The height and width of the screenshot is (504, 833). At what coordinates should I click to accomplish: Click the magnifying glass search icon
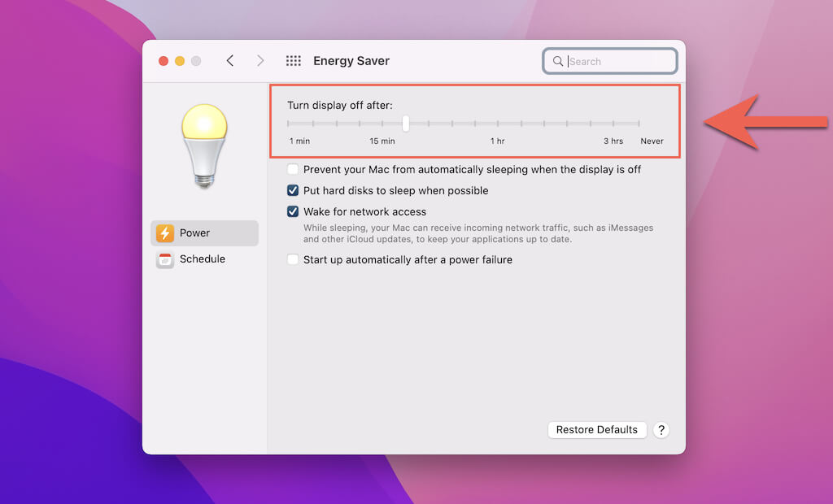point(558,61)
